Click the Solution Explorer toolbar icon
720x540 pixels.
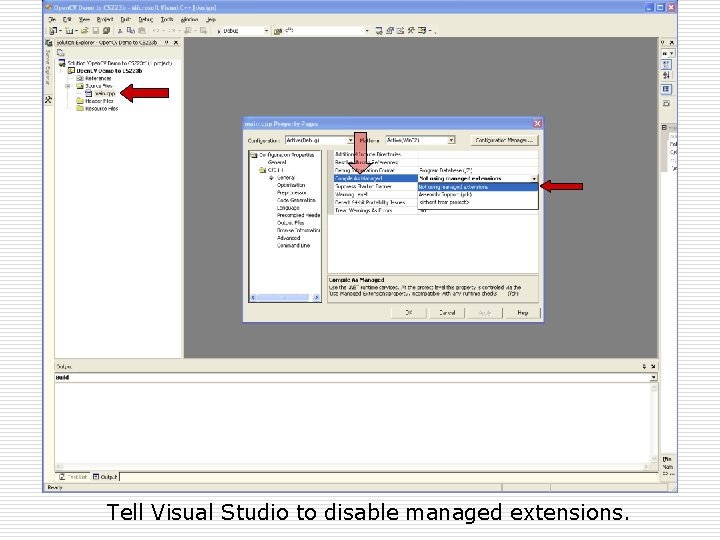click(379, 31)
